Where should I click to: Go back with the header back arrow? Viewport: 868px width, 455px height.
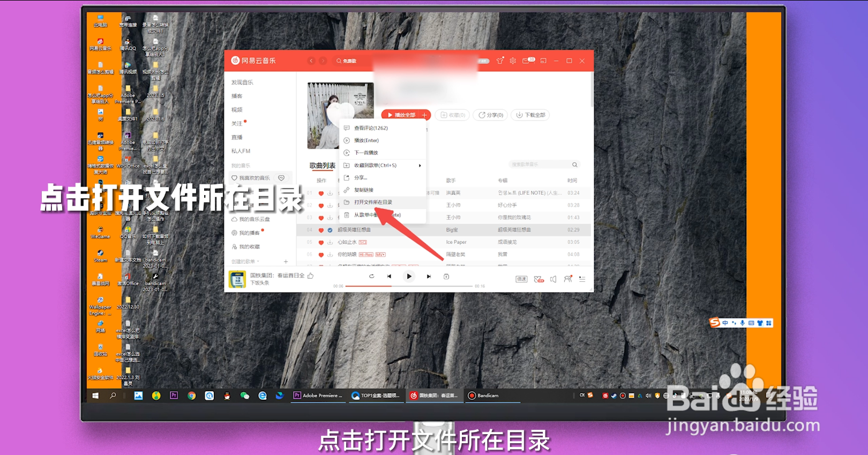pos(311,61)
